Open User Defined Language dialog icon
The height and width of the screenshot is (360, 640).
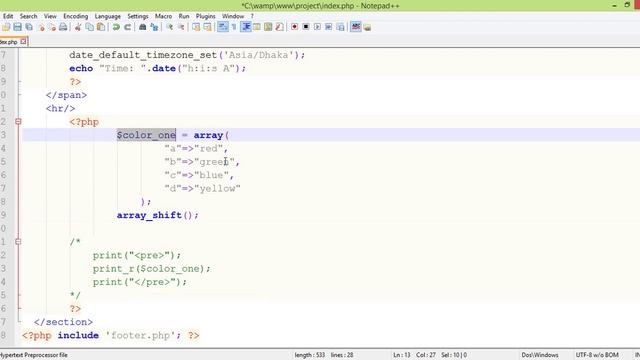[x=257, y=27]
